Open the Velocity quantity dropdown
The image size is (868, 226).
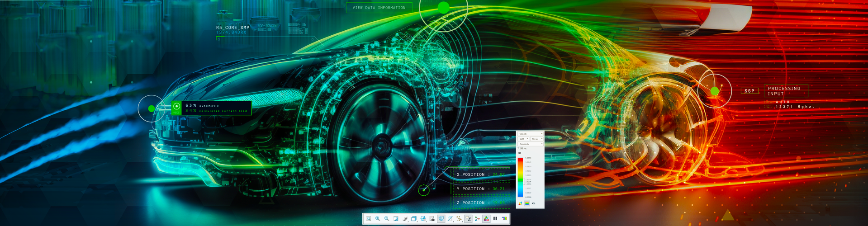[x=530, y=134]
